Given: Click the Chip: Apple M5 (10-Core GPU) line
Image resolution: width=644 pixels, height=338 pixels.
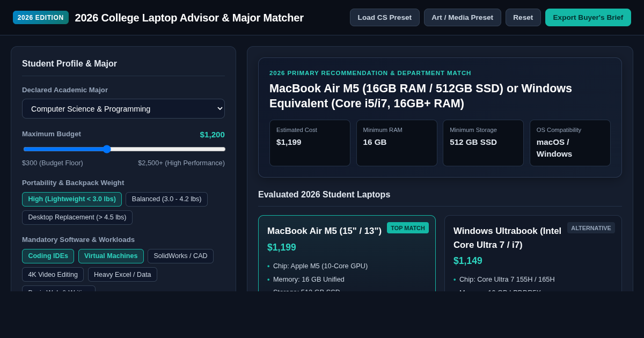Looking at the screenshot, I should coord(320,266).
